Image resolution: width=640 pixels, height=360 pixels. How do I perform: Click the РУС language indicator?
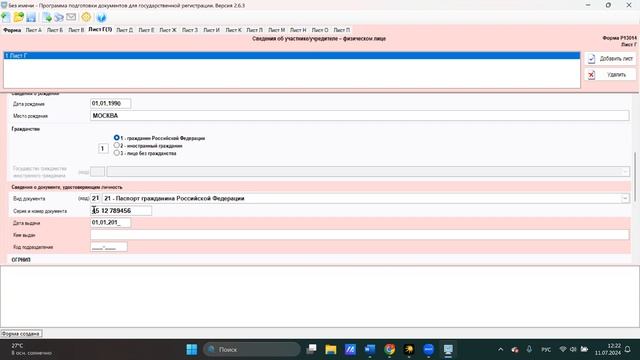[x=546, y=349]
